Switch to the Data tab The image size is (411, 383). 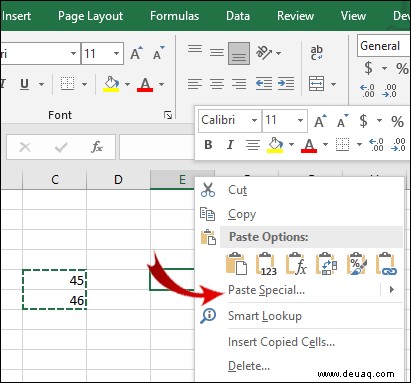(x=238, y=16)
